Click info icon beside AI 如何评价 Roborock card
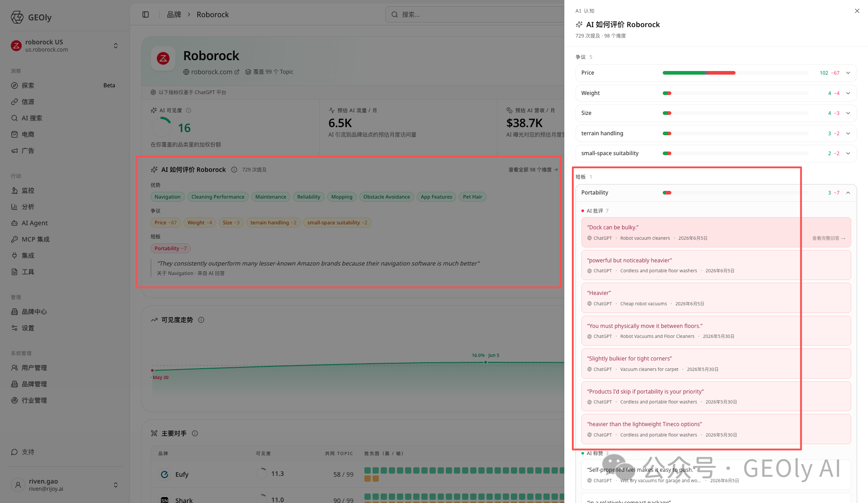This screenshot has height=503, width=868. tap(234, 170)
